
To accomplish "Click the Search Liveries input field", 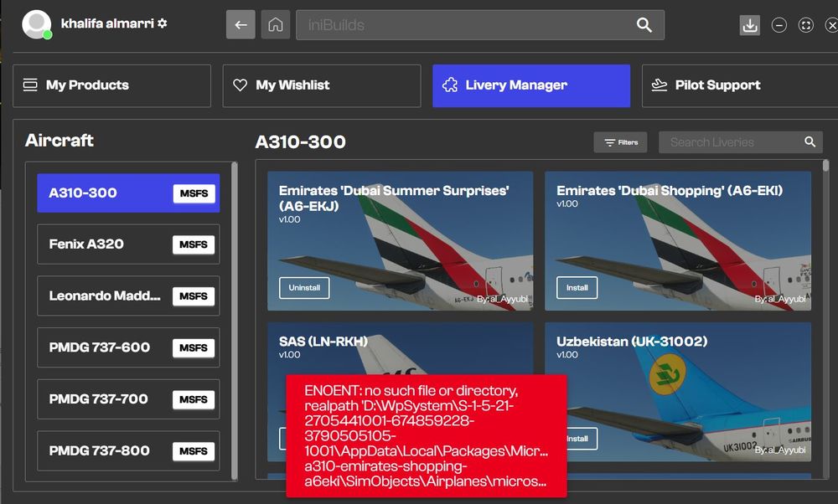I will [732, 142].
